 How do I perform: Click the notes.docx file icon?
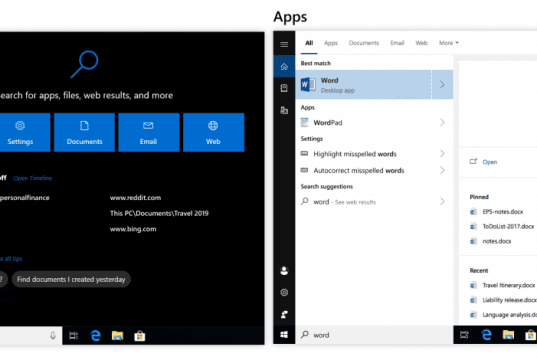tap(473, 241)
